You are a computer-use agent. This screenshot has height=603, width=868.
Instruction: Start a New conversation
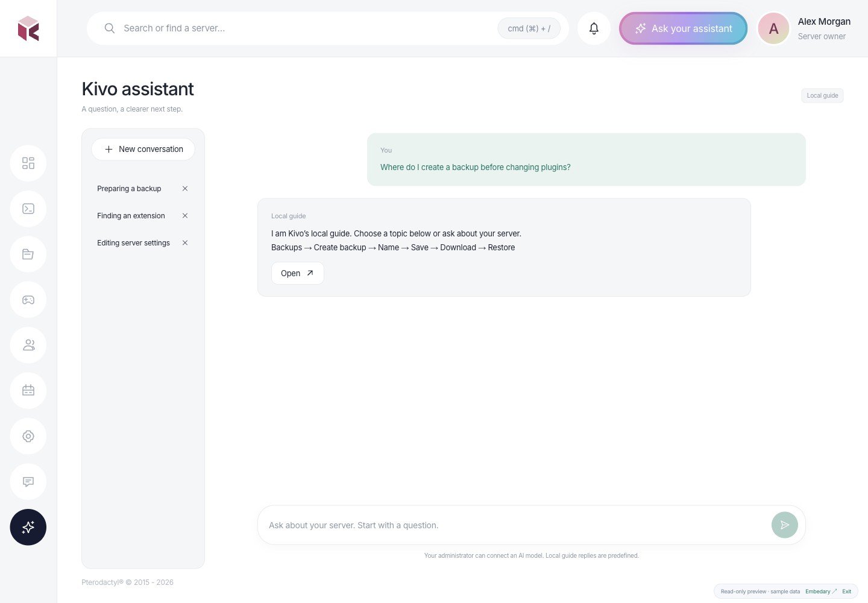[143, 149]
